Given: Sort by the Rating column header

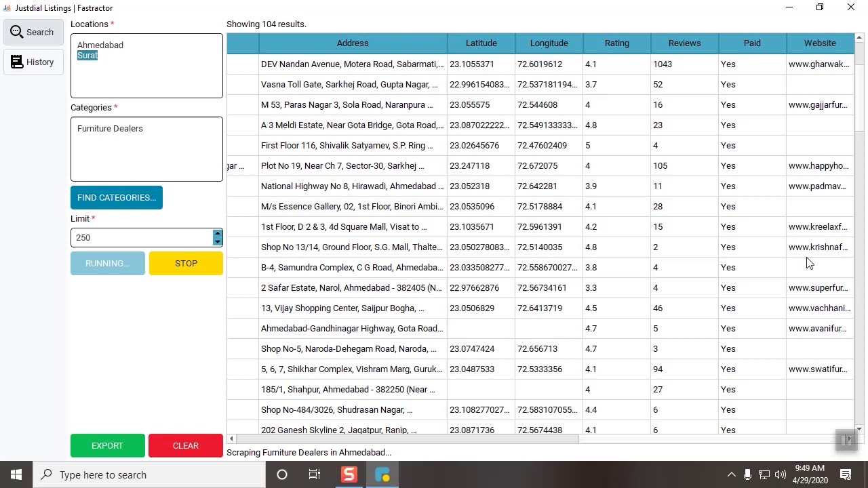Looking at the screenshot, I should [617, 43].
